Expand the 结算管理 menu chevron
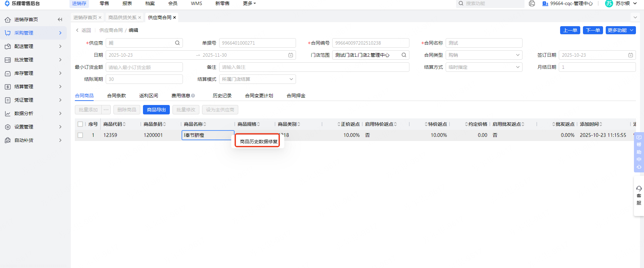This screenshot has height=268, width=644. [x=60, y=87]
